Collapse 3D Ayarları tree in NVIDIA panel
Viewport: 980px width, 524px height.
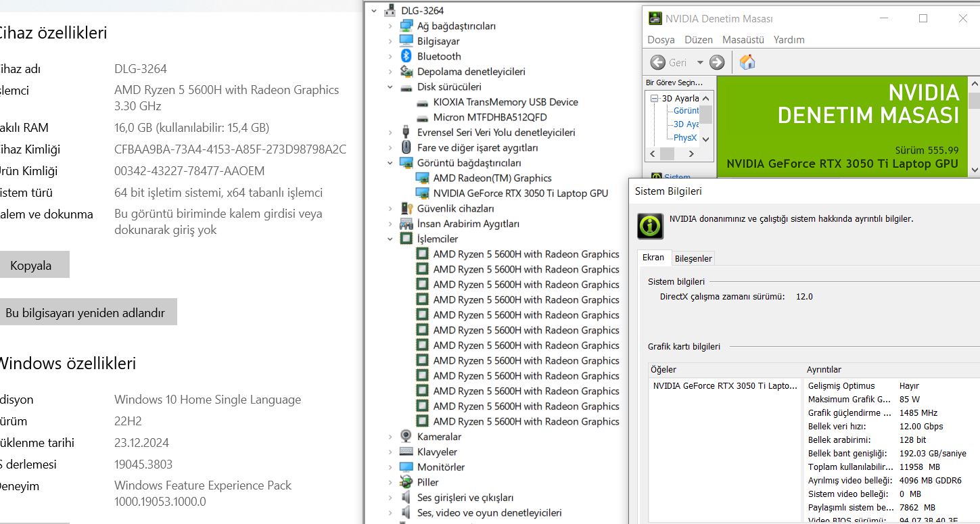point(654,98)
